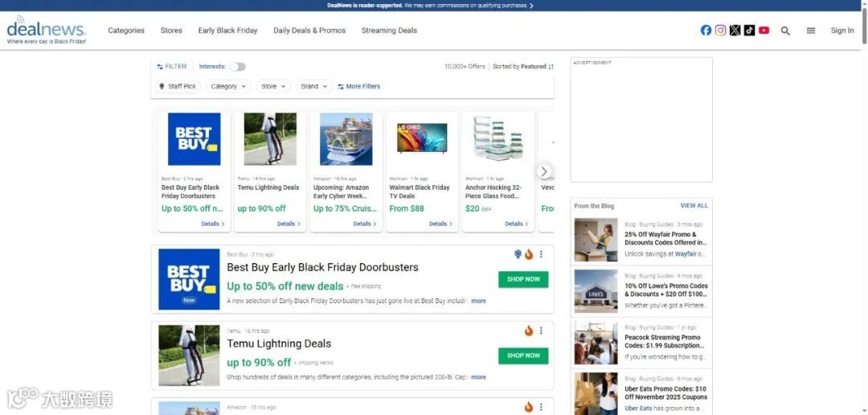Expand Temu description with more
The image size is (868, 415).
tap(478, 376)
